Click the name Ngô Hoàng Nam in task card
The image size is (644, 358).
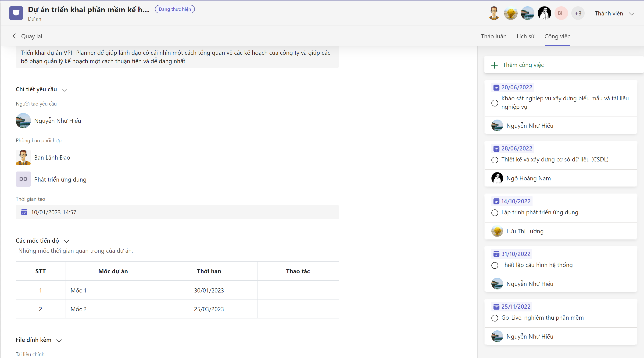[528, 178]
